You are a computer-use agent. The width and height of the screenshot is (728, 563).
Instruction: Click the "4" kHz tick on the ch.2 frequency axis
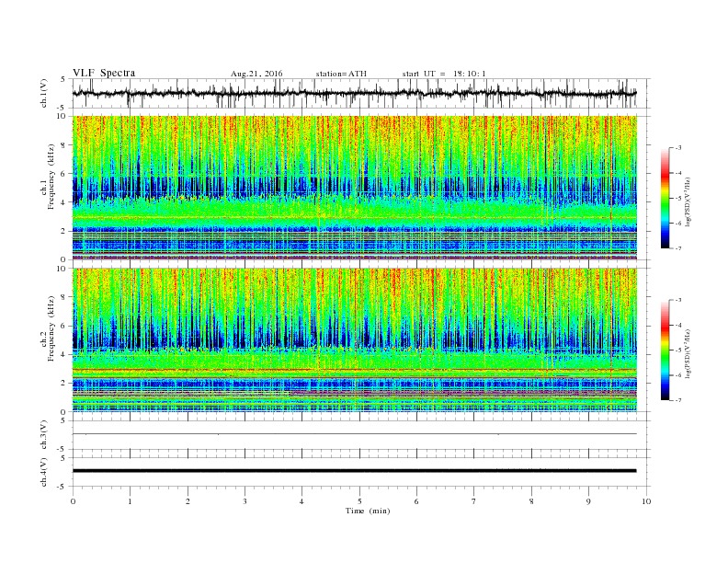(x=63, y=355)
